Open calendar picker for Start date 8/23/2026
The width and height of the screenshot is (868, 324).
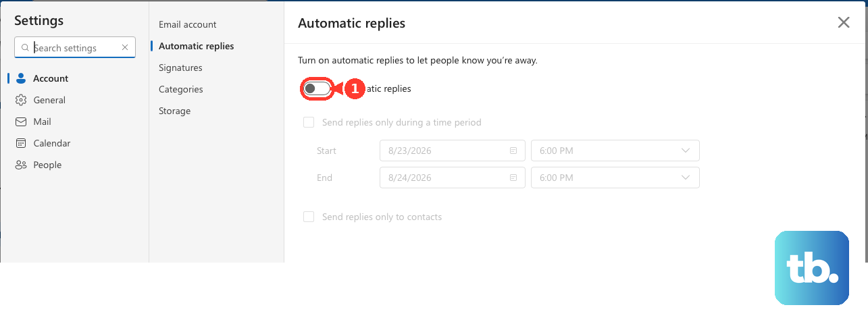[x=513, y=151]
